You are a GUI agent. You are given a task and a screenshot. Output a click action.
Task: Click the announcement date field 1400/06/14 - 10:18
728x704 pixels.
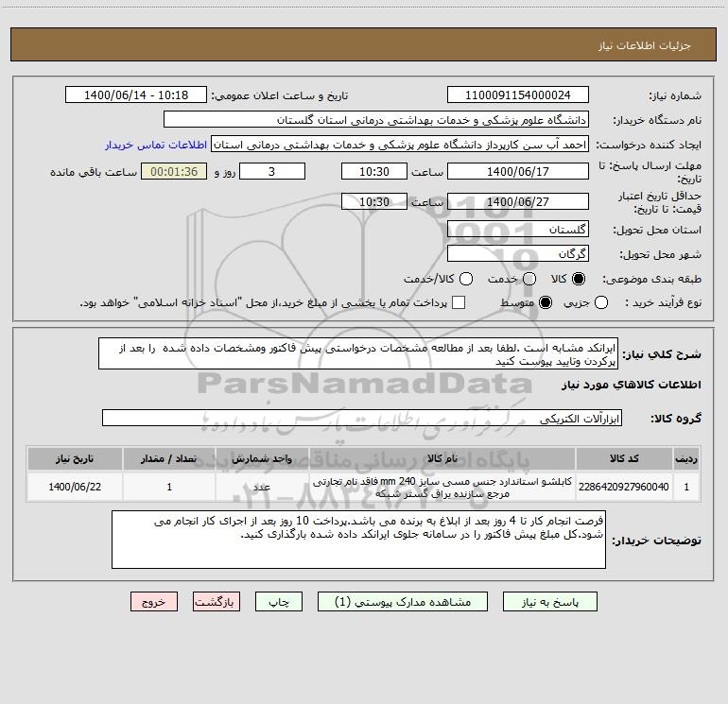(x=136, y=95)
